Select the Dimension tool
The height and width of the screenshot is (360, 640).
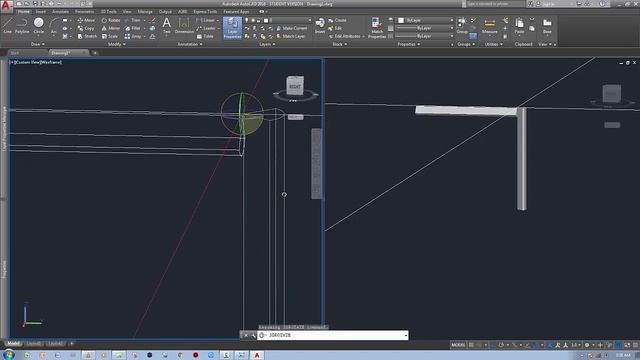pos(184,25)
